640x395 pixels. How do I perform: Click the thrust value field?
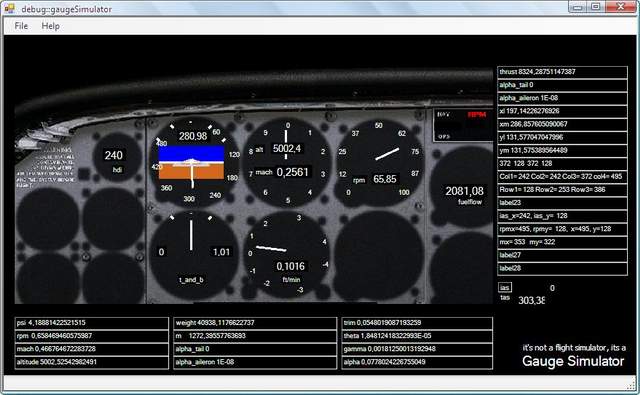pyautogui.click(x=562, y=72)
